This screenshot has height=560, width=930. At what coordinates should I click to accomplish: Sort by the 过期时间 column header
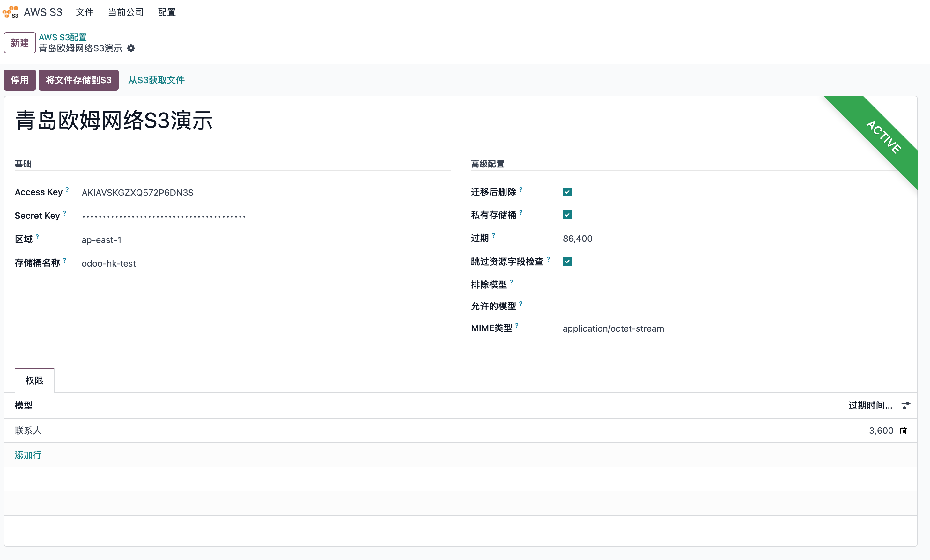coord(870,406)
